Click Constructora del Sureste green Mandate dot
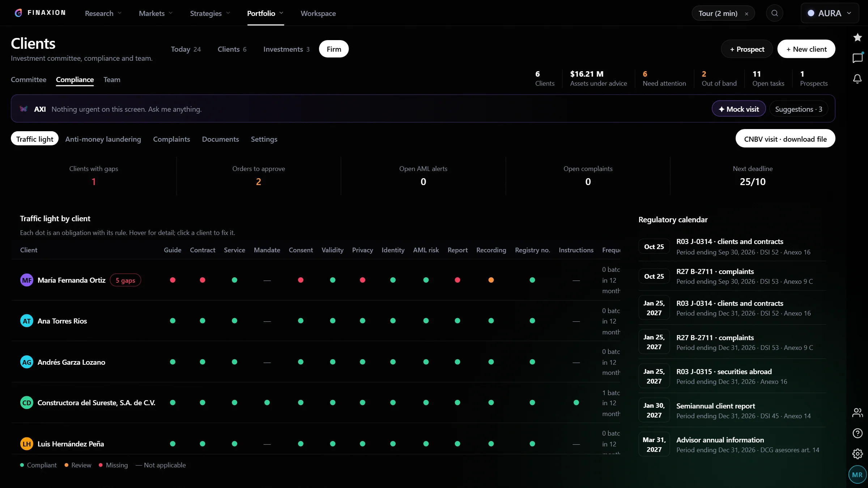This screenshot has height=488, width=868. pos(267,403)
